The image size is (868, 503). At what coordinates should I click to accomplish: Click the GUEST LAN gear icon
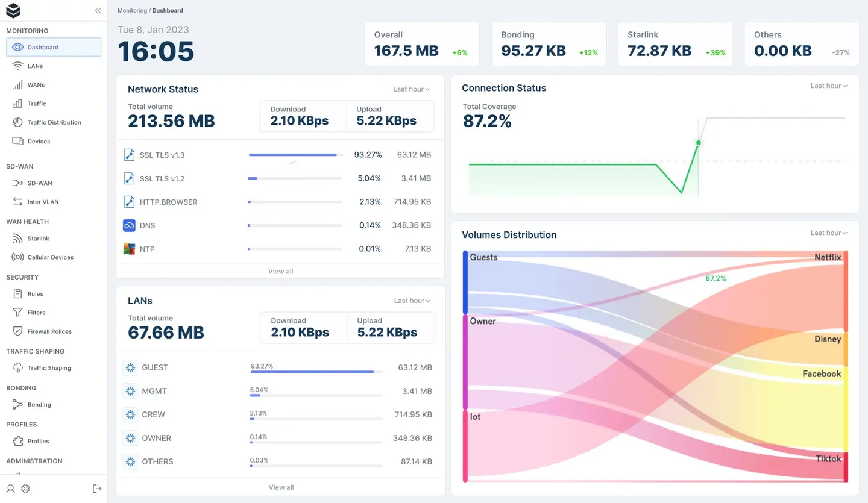pyautogui.click(x=130, y=367)
